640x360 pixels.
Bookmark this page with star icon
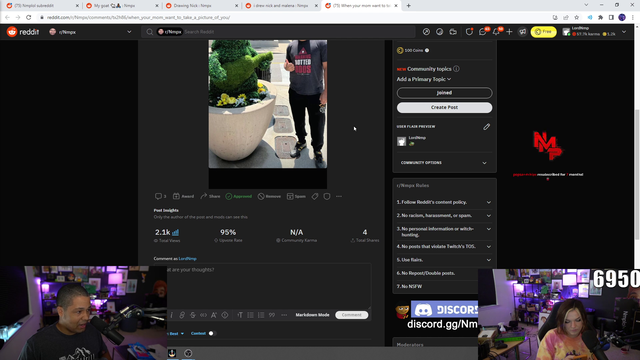[x=576, y=18]
